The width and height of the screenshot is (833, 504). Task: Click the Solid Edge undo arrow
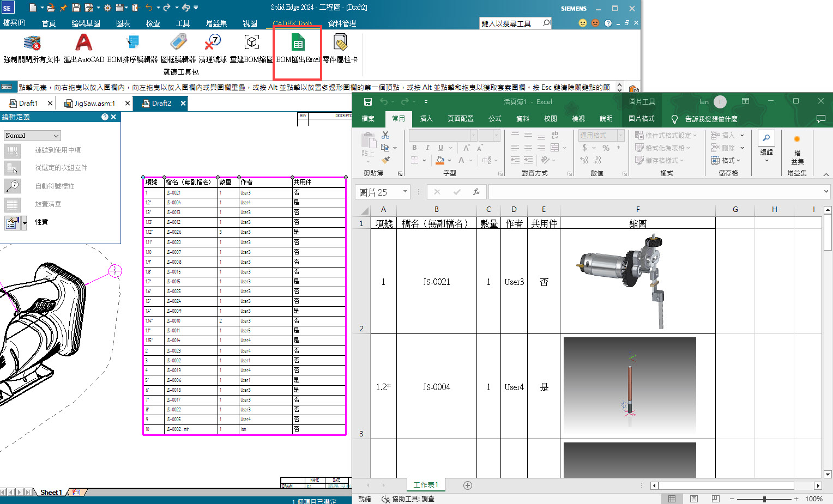pyautogui.click(x=149, y=8)
